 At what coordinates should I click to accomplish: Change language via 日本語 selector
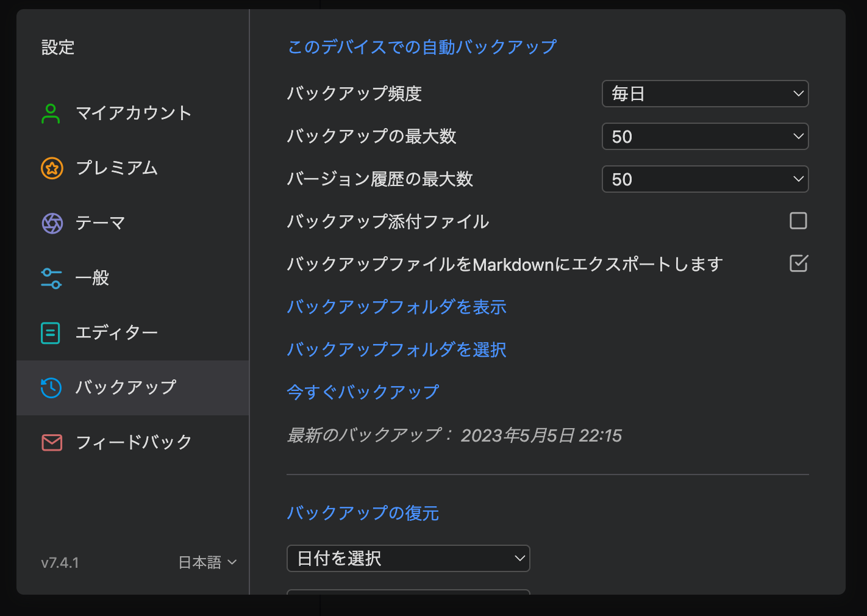click(x=207, y=562)
